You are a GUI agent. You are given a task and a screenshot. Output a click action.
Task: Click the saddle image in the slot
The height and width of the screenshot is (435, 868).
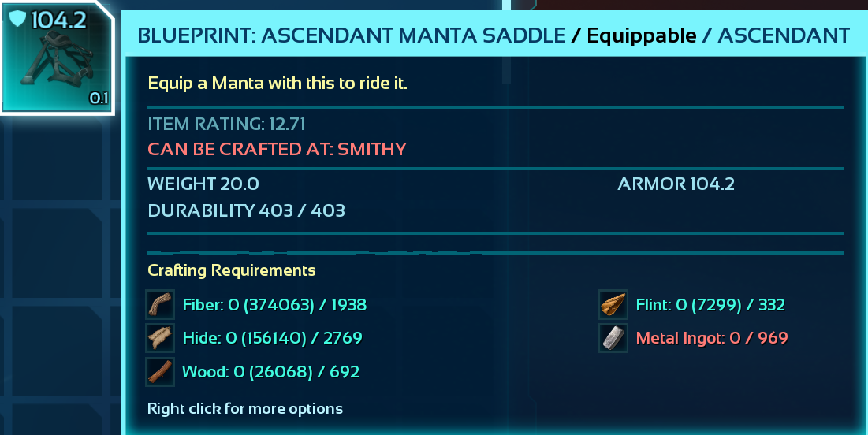[57, 60]
